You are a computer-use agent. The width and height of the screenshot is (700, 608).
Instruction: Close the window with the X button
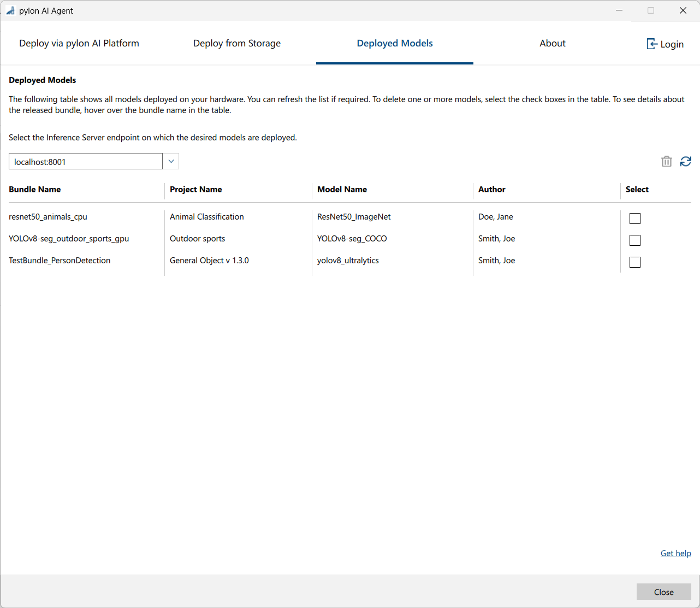pos(683,10)
